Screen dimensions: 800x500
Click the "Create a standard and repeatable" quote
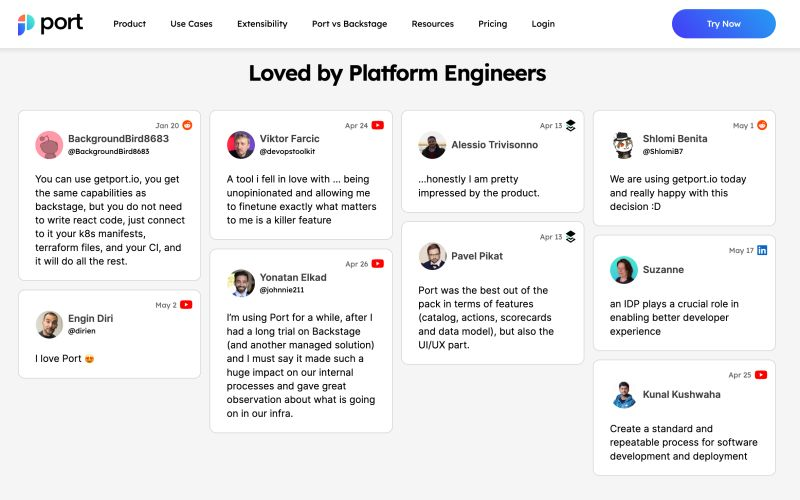[684, 442]
